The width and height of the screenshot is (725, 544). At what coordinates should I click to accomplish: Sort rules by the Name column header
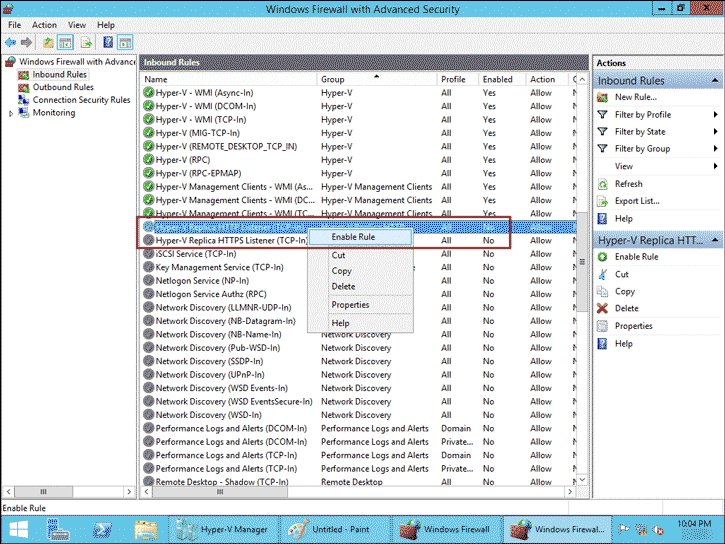tap(228, 79)
